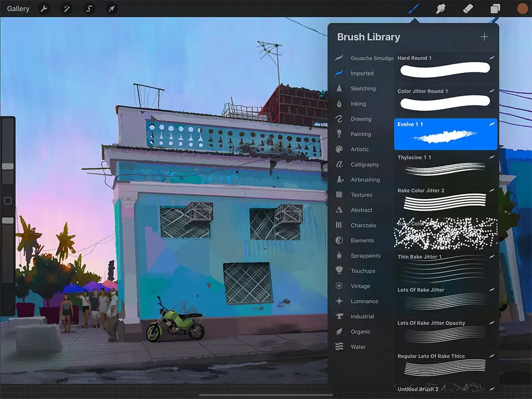Viewport: 532px width, 399px height.
Task: Click the Vintage star badge icon
Action: [339, 286]
